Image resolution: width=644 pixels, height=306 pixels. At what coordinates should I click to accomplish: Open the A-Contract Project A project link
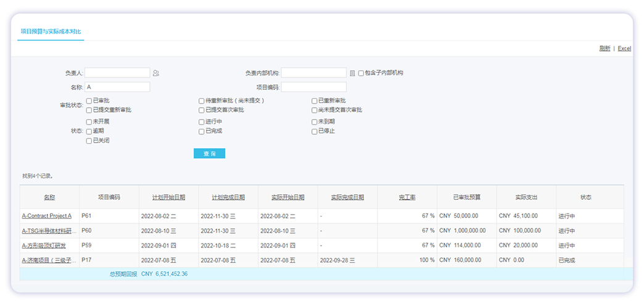[47, 216]
